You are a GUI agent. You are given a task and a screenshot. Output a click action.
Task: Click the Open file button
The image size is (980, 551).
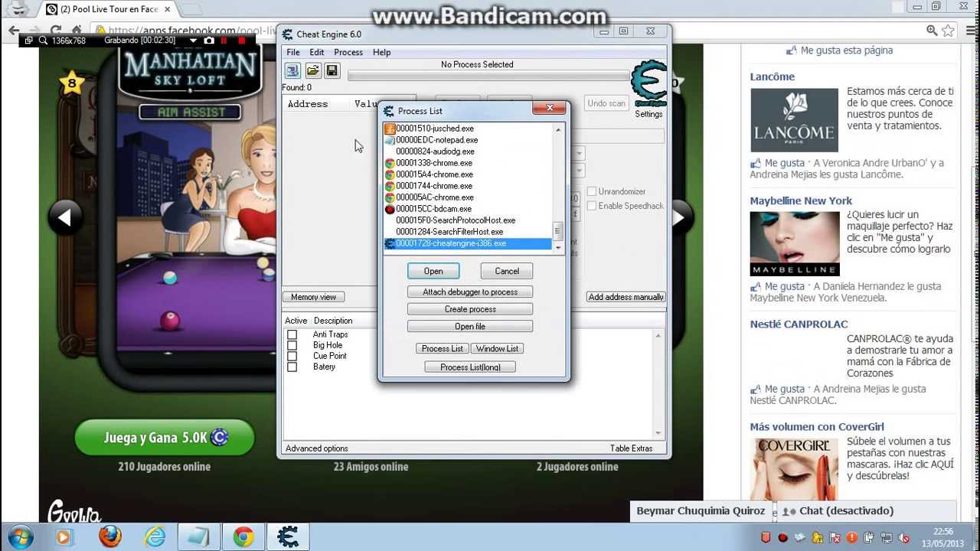[470, 326]
